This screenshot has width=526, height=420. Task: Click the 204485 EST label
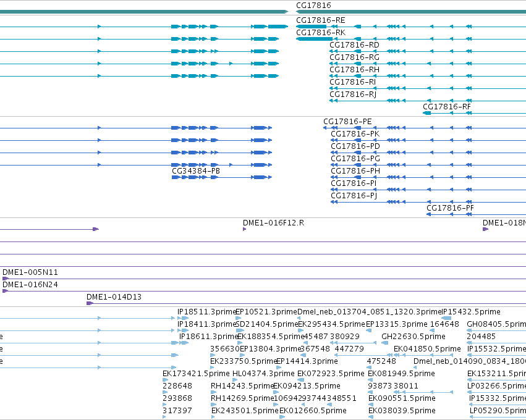click(481, 337)
